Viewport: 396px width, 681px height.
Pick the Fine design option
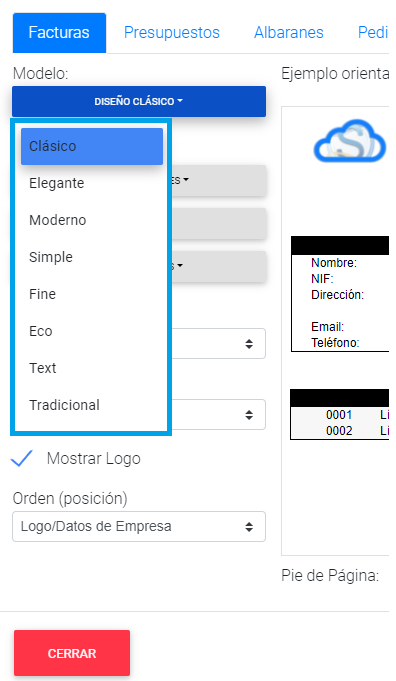coord(92,294)
